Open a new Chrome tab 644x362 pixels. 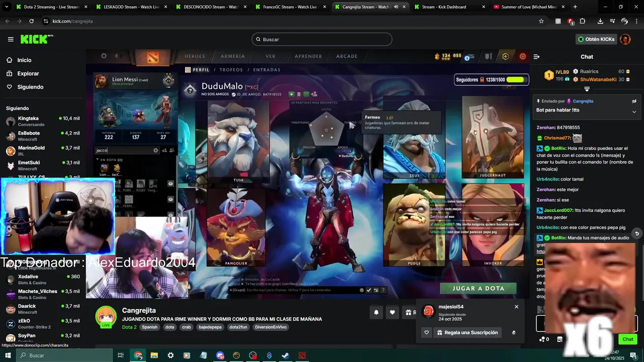[x=575, y=7]
